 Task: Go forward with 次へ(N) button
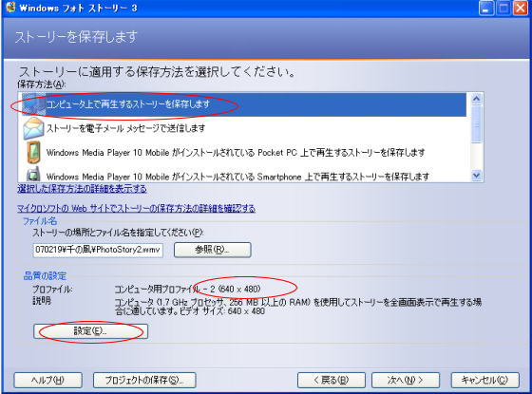click(x=406, y=380)
